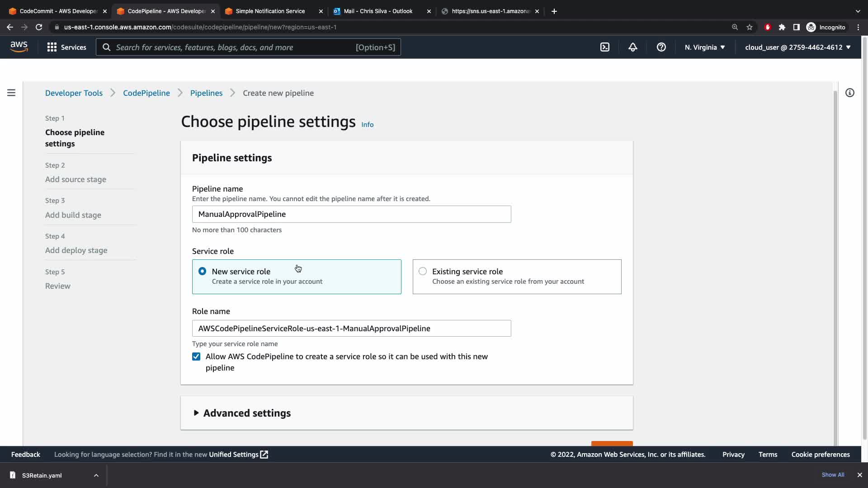Click the AWS logo home icon
Viewport: 868px width, 488px height.
[x=19, y=47]
